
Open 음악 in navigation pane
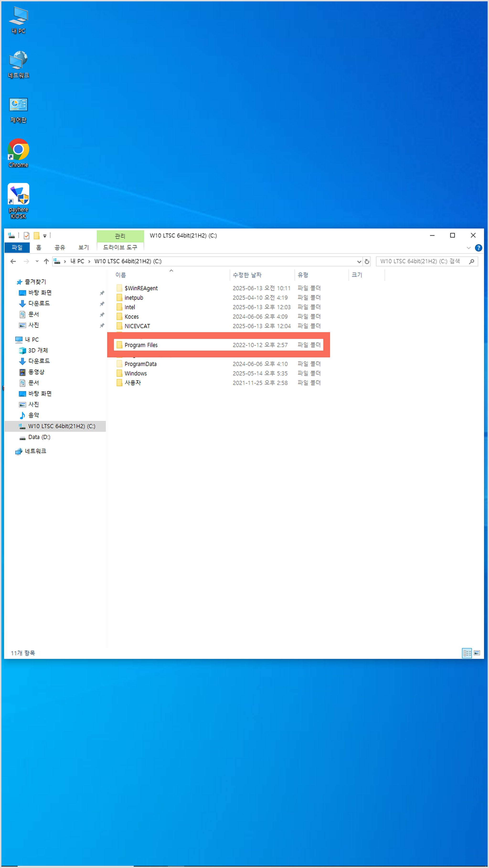click(x=33, y=415)
